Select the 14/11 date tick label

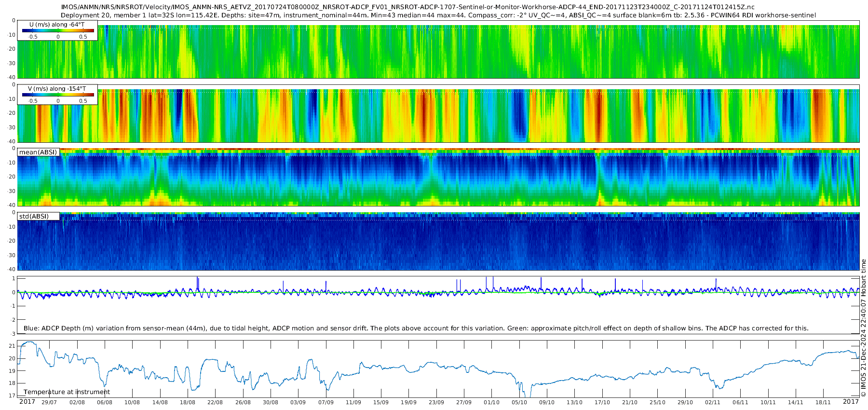pyautogui.click(x=795, y=402)
